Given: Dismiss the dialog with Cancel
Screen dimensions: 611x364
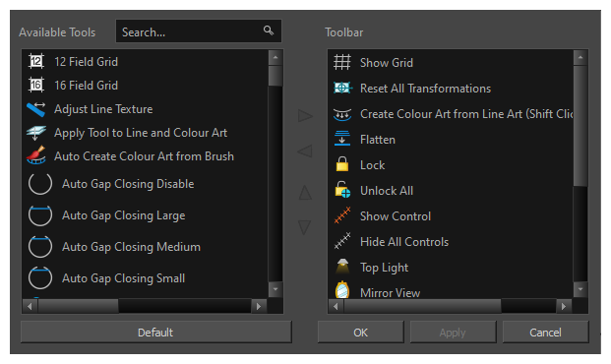Looking at the screenshot, I should [545, 333].
